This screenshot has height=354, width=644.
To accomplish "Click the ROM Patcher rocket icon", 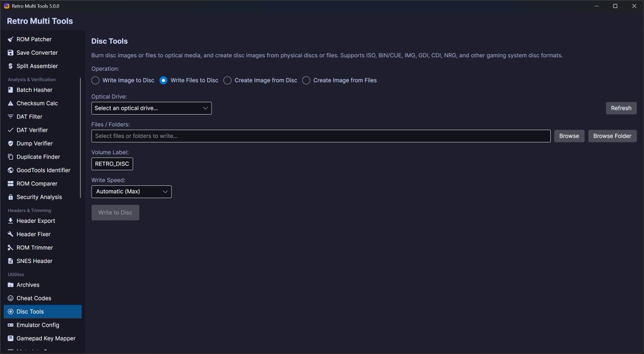I will coord(11,39).
